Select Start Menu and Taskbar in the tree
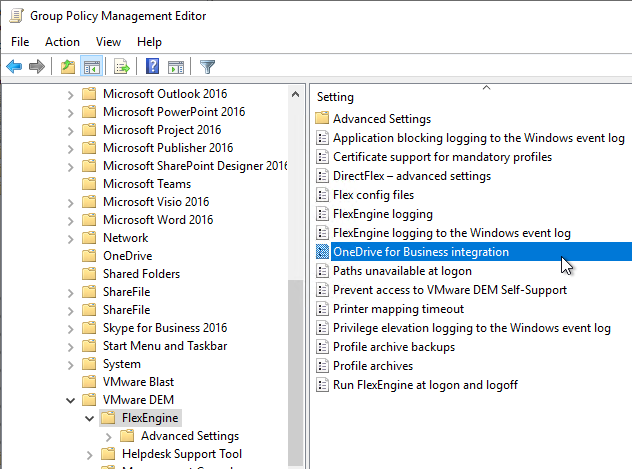The image size is (632, 469). (165, 346)
